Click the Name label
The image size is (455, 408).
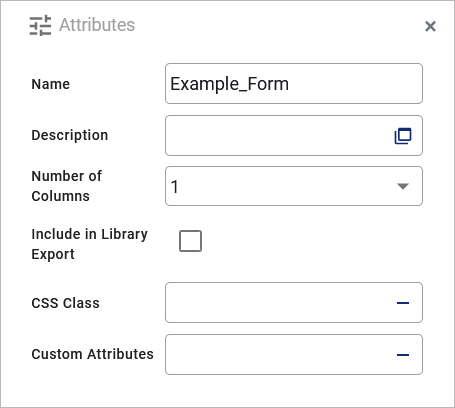(51, 84)
